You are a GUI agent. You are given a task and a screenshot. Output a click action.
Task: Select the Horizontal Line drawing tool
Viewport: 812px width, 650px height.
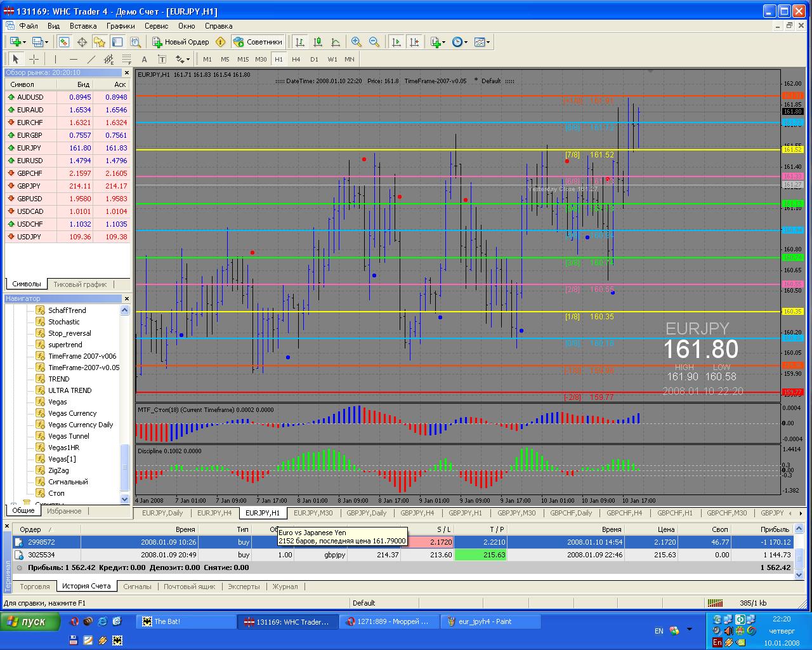[74, 59]
